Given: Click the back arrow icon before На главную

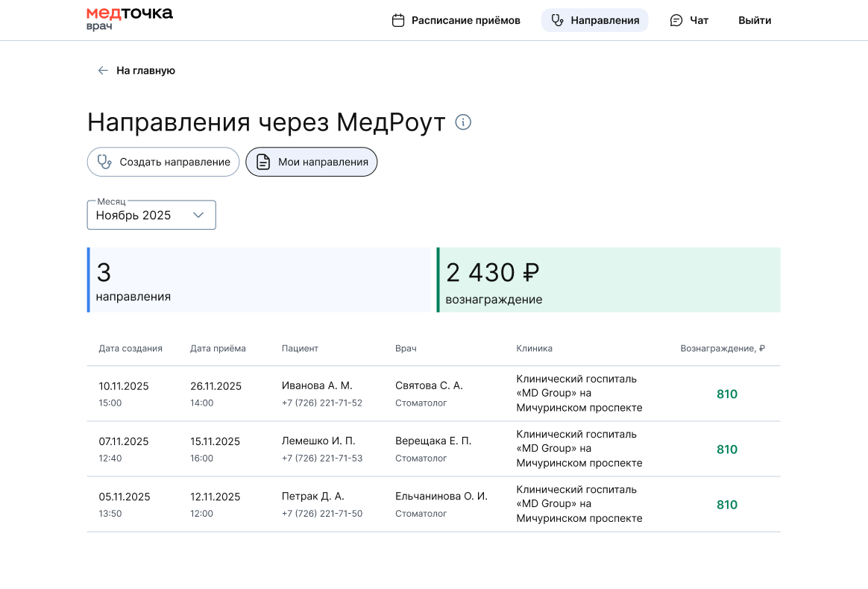Looking at the screenshot, I should 103,71.
